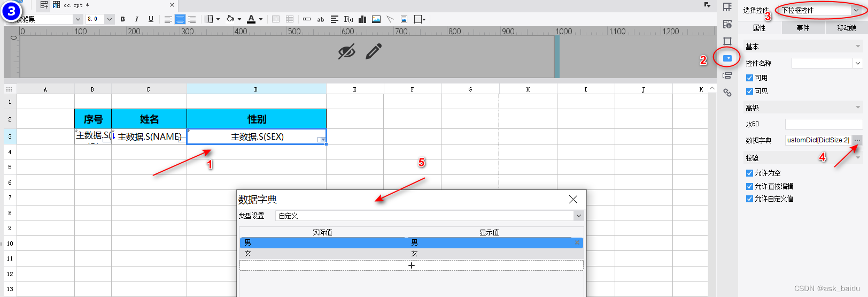Insert formula F(x) element
The width and height of the screenshot is (868, 297).
point(348,19)
